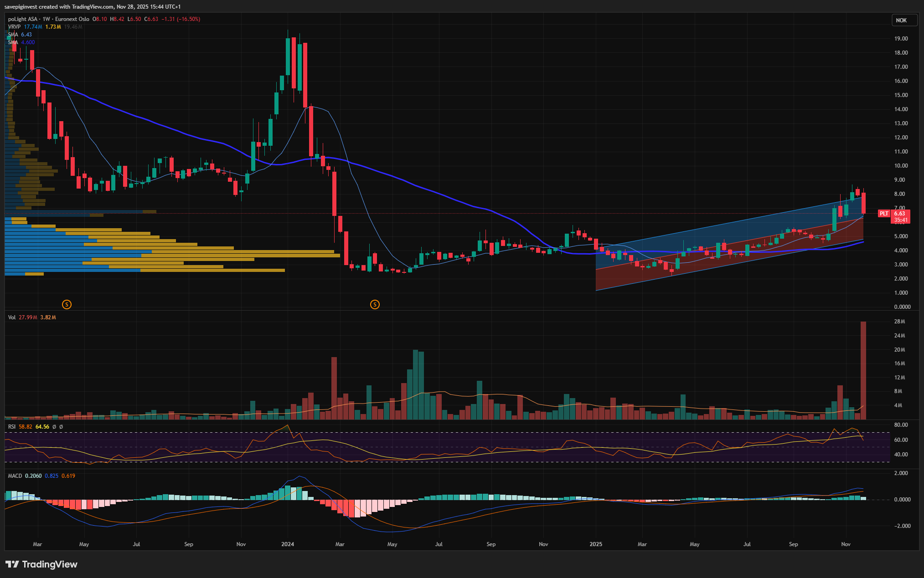
Task: Click the poLight ASA symbol title
Action: click(x=23, y=19)
